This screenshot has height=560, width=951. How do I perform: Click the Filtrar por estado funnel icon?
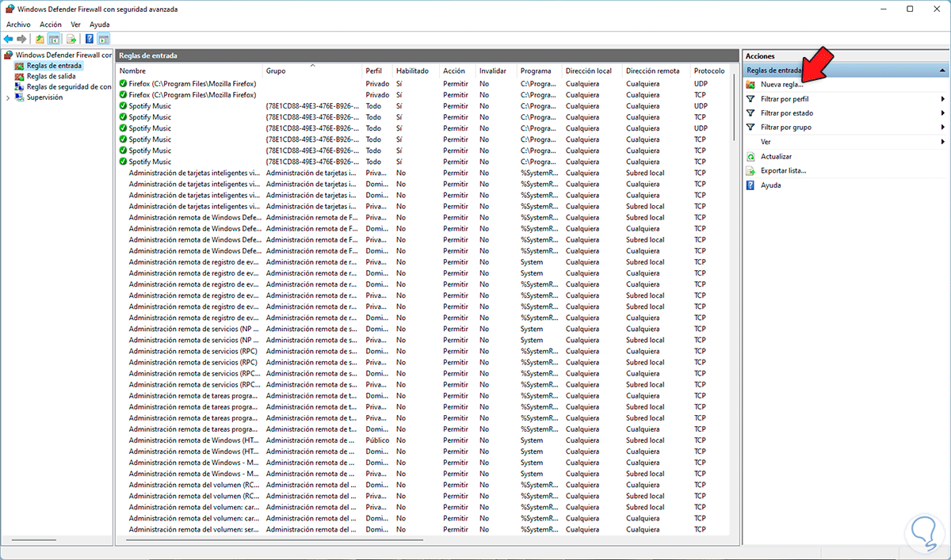pos(750,113)
